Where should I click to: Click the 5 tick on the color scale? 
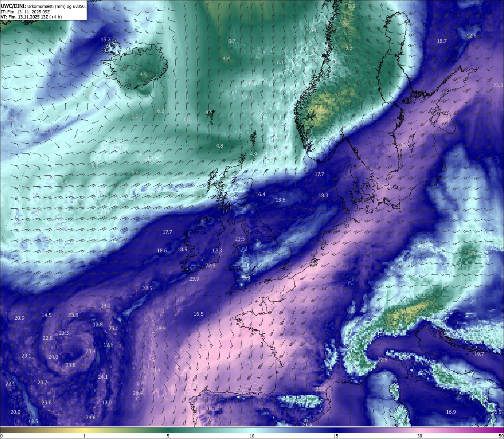coord(168,436)
